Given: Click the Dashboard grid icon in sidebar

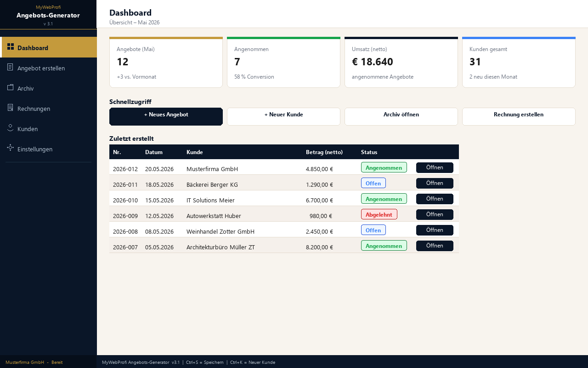Looking at the screenshot, I should coord(11,46).
